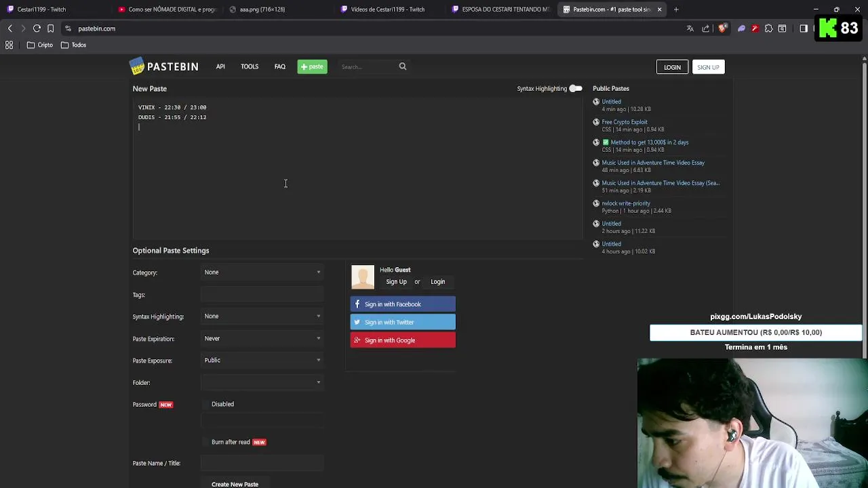Click the browser forward arrow
Viewport: 868px width, 488px height.
(x=23, y=28)
